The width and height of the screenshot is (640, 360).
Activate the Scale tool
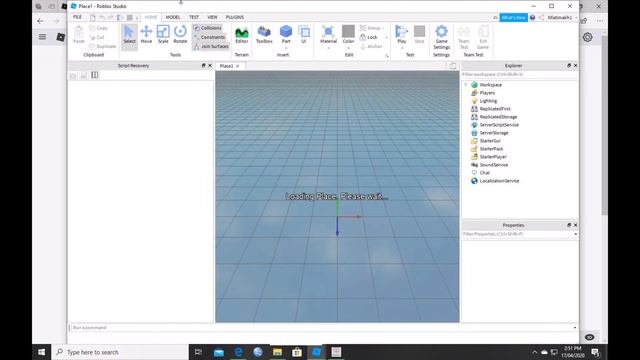163,34
